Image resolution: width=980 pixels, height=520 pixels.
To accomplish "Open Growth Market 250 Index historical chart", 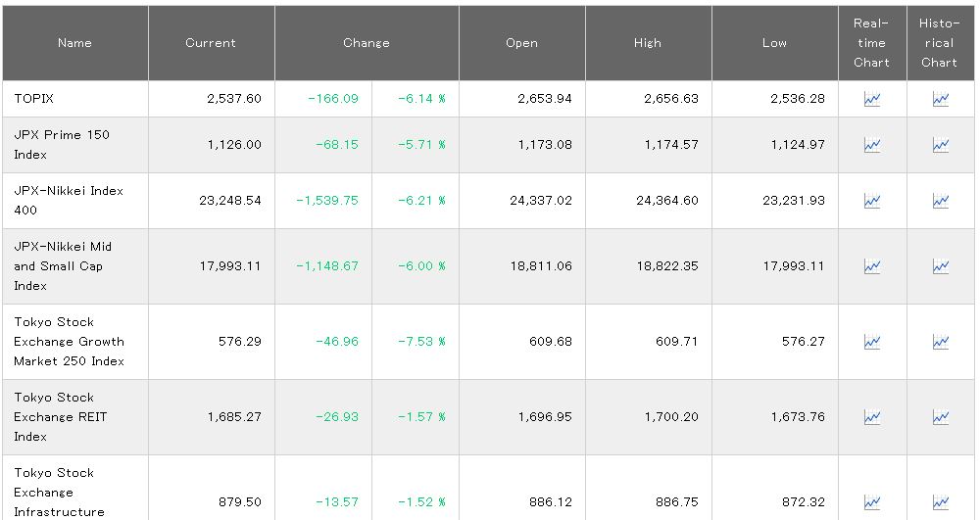I will 940,342.
